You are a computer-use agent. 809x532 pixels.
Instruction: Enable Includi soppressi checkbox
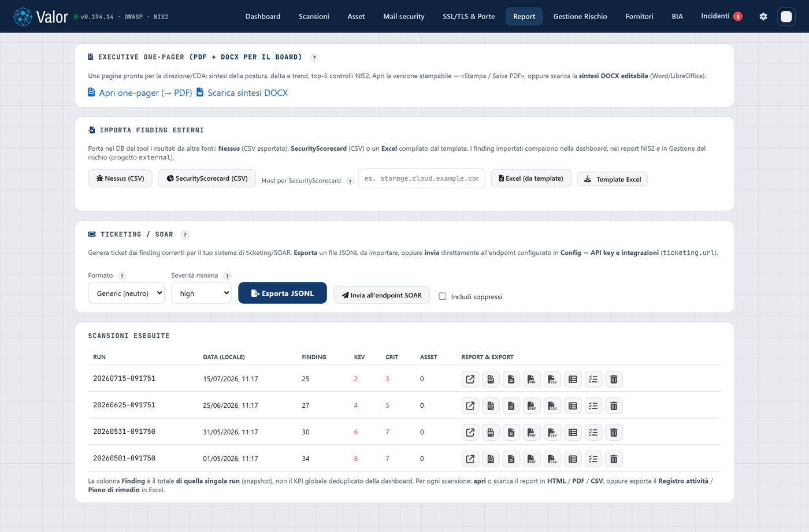[443, 296]
